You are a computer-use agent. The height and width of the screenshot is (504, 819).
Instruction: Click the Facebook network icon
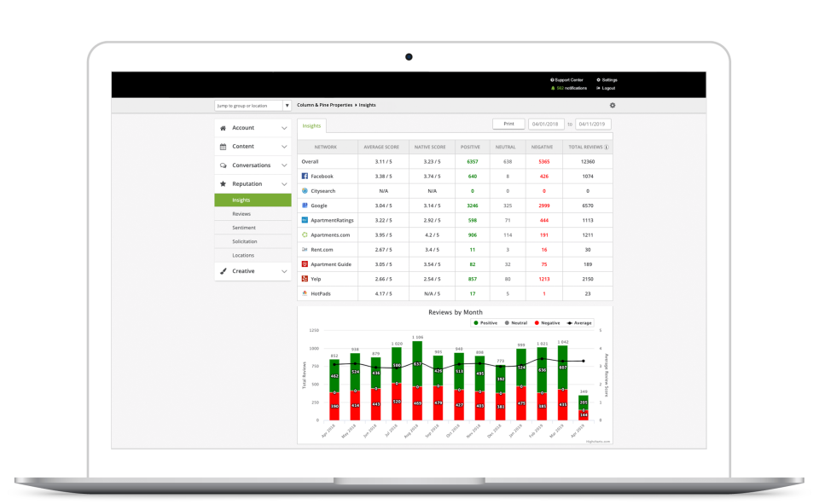pyautogui.click(x=305, y=176)
